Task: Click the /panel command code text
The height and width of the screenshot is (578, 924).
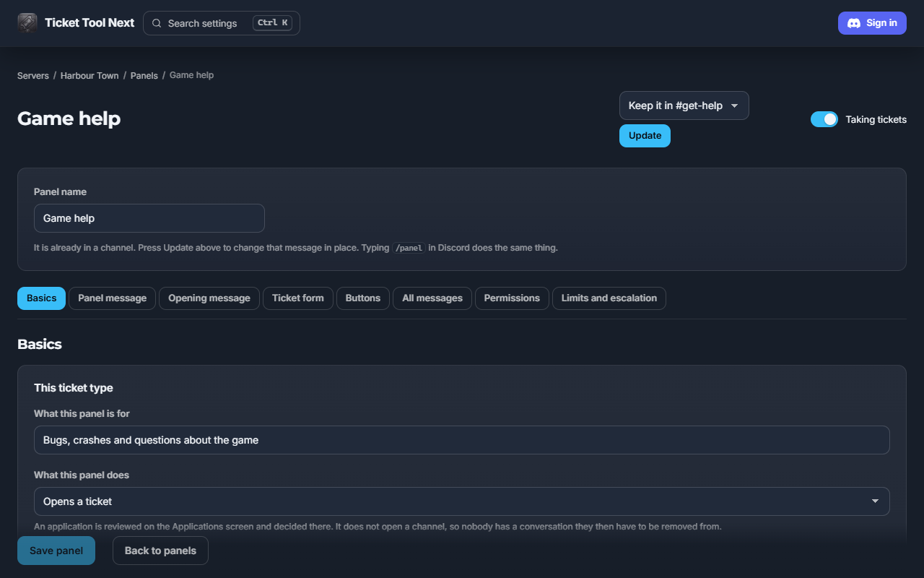Action: point(409,248)
